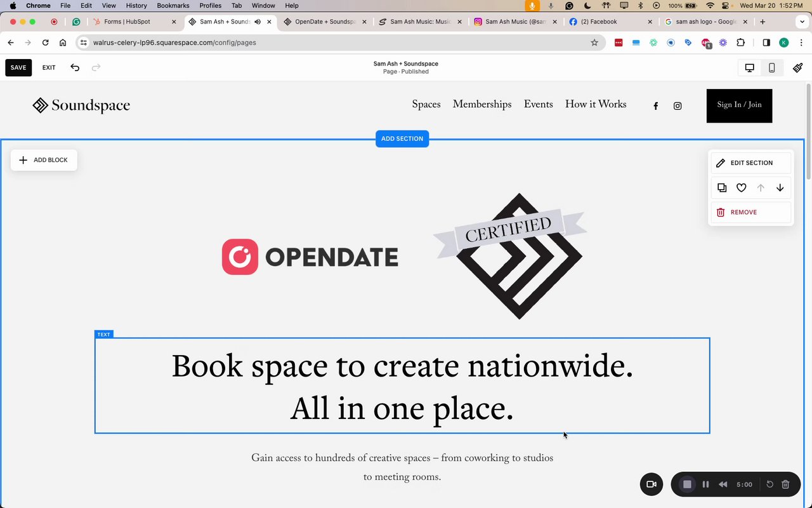The height and width of the screenshot is (508, 812).
Task: Mute audio on Sam Ash + Soundspace tab
Action: [258, 22]
